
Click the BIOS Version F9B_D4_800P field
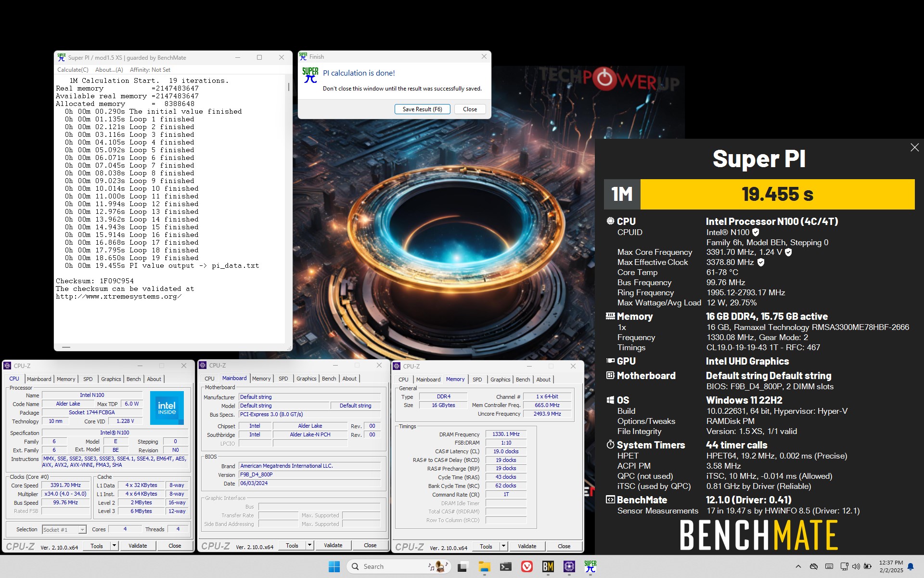(309, 474)
